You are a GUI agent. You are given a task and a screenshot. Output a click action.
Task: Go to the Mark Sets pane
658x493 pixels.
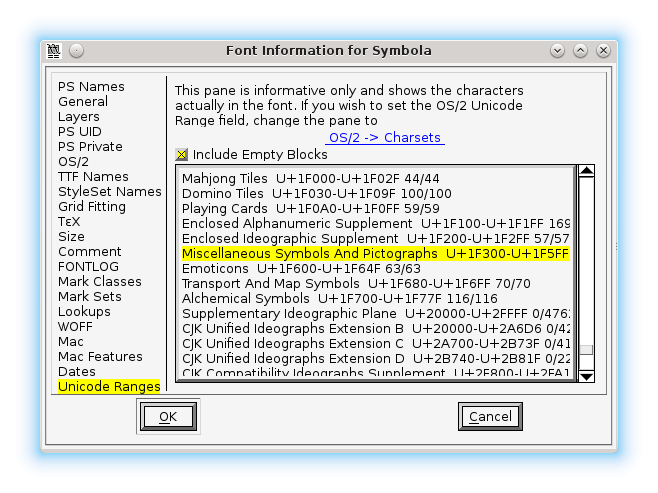[x=90, y=297]
